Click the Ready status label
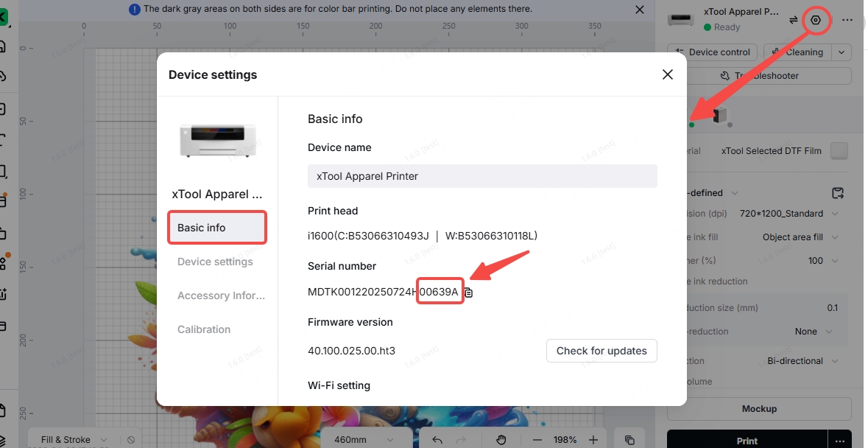868x448 pixels. pyautogui.click(x=727, y=27)
